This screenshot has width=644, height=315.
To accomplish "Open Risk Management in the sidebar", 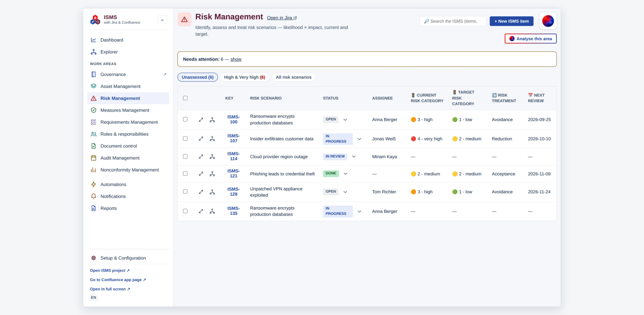I will coord(128,98).
